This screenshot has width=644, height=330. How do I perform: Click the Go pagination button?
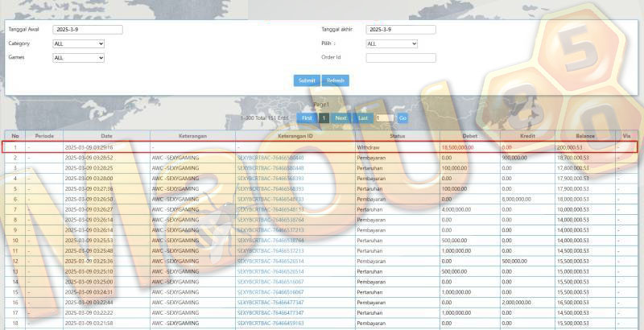coord(402,118)
